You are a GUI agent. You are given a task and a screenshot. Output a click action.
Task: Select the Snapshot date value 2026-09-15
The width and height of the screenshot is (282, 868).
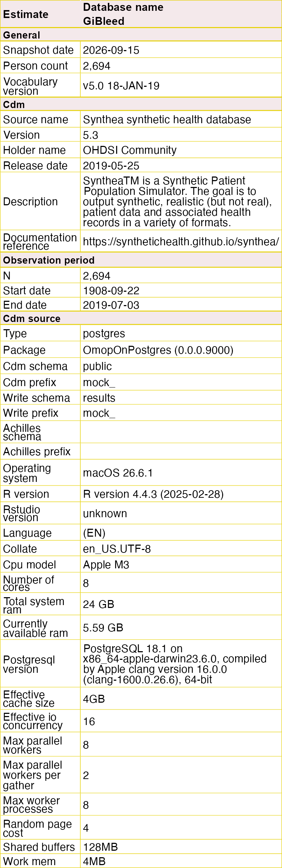[181, 50]
